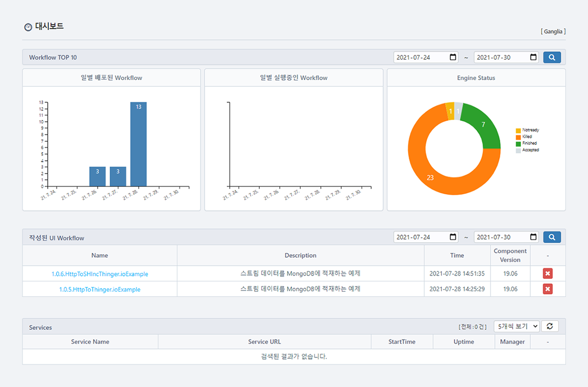Click the Accepted legend color swatch
Image resolution: width=588 pixels, height=387 pixels.
tap(518, 150)
